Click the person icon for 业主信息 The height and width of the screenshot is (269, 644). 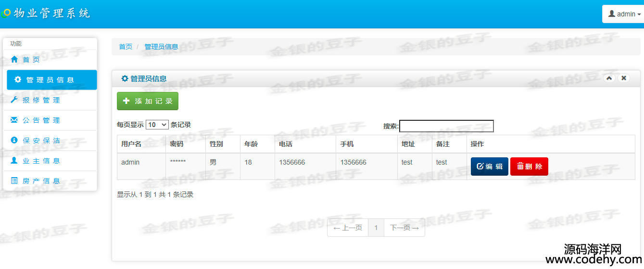point(14,160)
